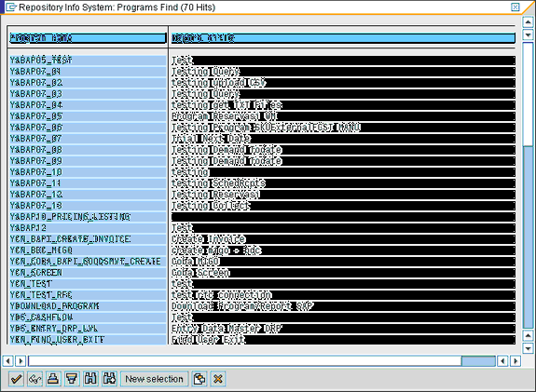Screen dimensions: 536x392
Task: Click report title 'Create Invoice'
Action: pos(209,239)
